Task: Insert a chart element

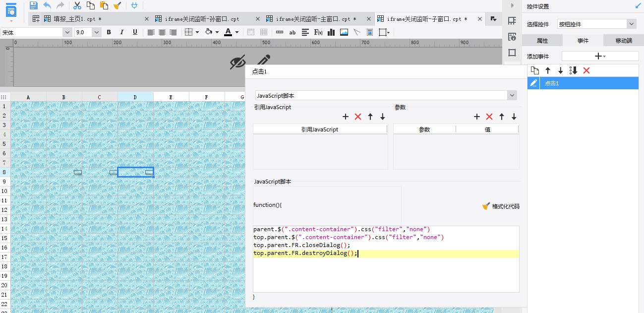Action: click(331, 32)
